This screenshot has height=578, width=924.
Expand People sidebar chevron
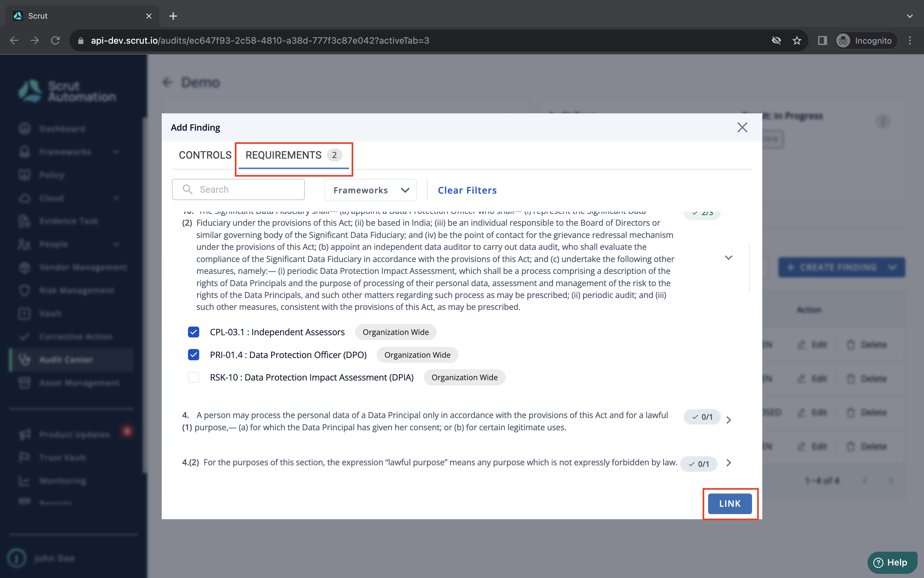(x=116, y=244)
